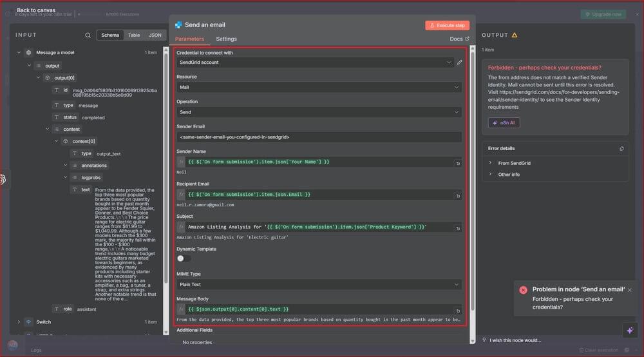Viewport: 644px width, 357px height.
Task: Click the warning triangle icon next to Output
Action: click(x=515, y=35)
